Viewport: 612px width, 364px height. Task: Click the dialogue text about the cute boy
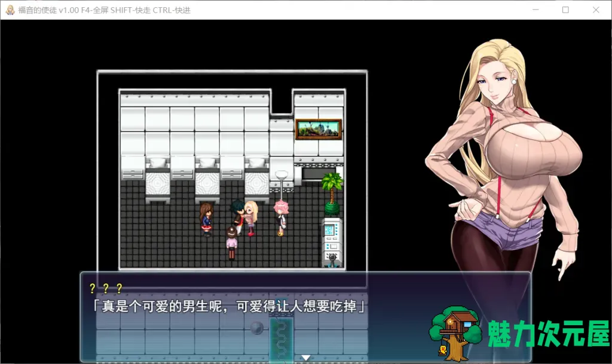coord(229,306)
